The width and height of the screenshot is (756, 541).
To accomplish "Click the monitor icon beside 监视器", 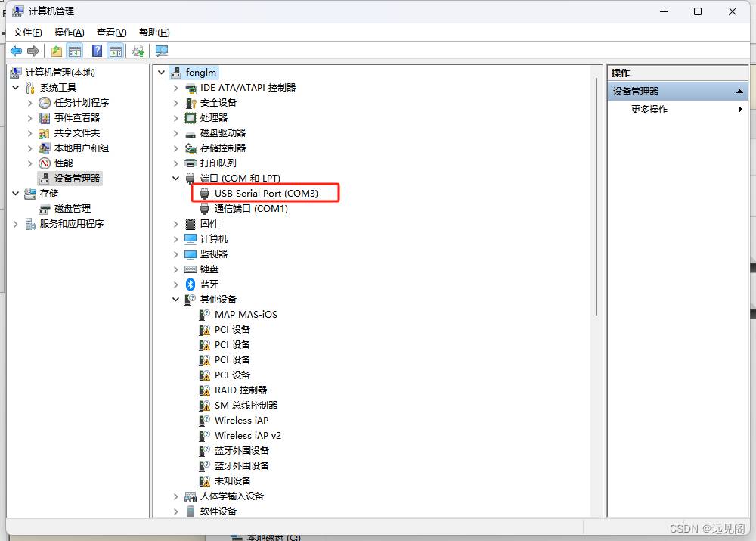I will [191, 253].
